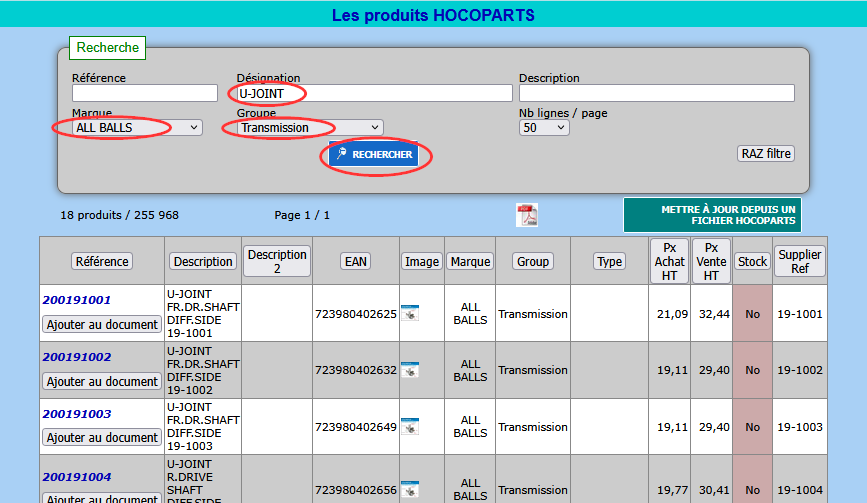This screenshot has height=503, width=867.
Task: Open image thumbnail for product 200191004
Action: coord(410,490)
